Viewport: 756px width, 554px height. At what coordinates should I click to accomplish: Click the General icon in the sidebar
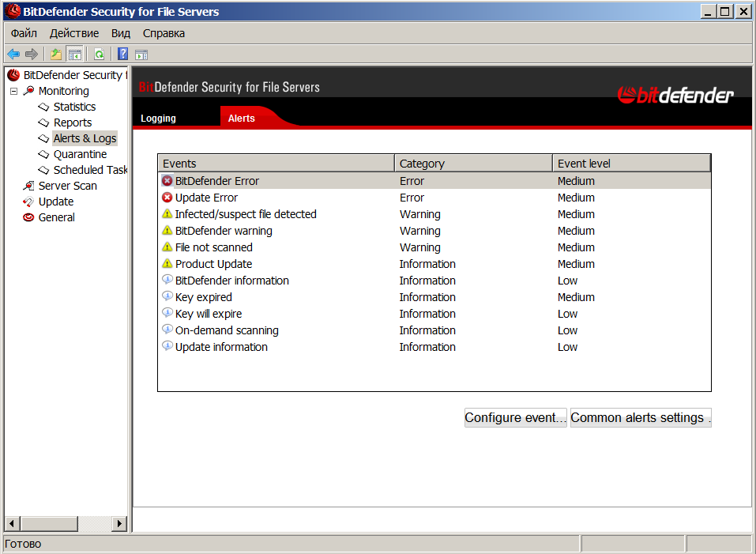point(28,217)
